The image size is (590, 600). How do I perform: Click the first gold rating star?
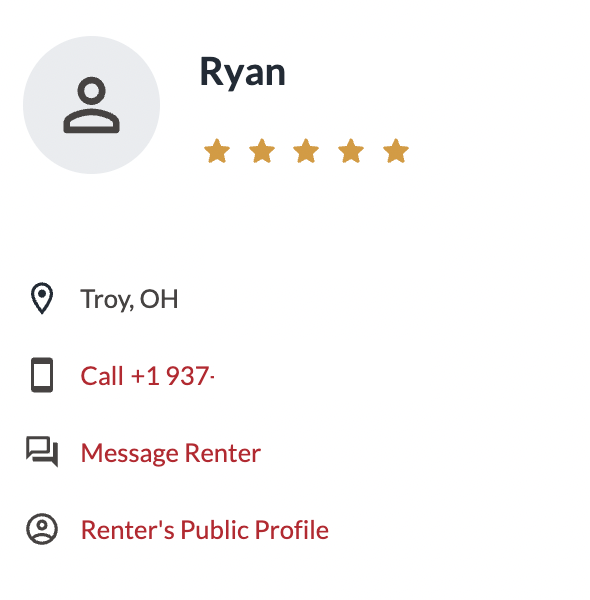[217, 151]
